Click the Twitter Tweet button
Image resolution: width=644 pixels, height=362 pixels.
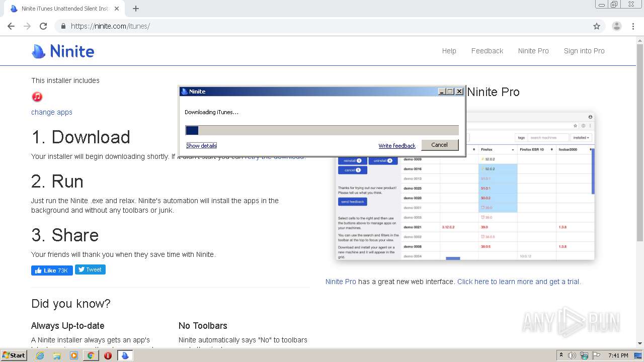coord(90,269)
